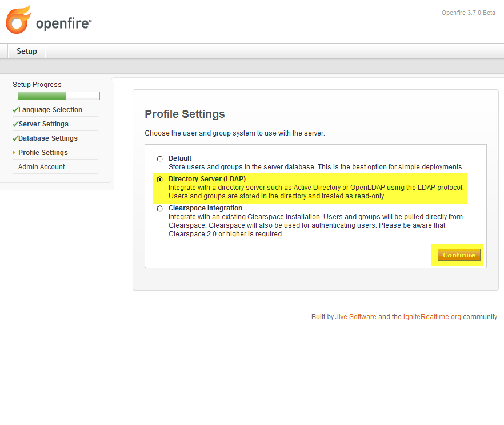The height and width of the screenshot is (425, 504).
Task: Click the Setup Progress heading
Action: [37, 84]
